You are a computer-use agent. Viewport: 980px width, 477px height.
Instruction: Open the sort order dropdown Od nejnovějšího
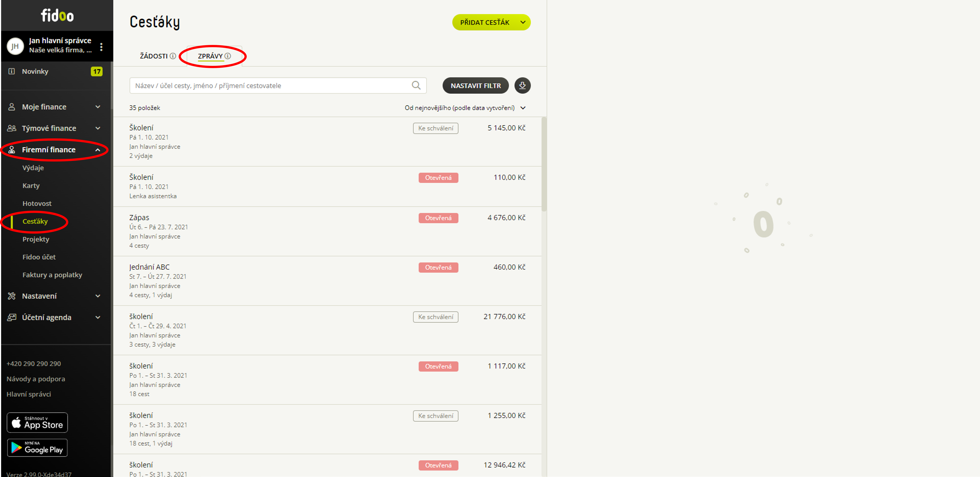(x=465, y=108)
